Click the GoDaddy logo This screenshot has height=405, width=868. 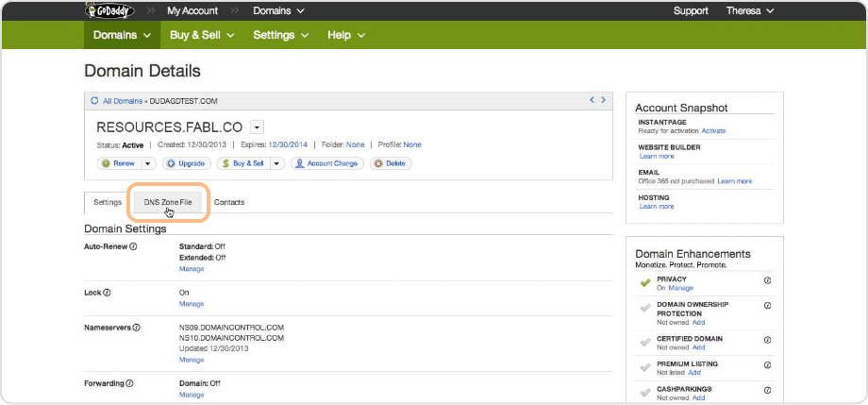tap(109, 10)
